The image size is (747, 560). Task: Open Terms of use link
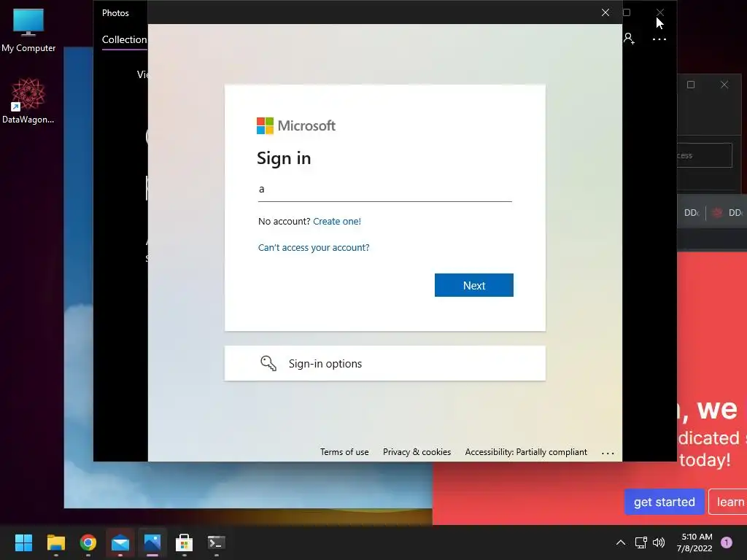[x=344, y=452]
